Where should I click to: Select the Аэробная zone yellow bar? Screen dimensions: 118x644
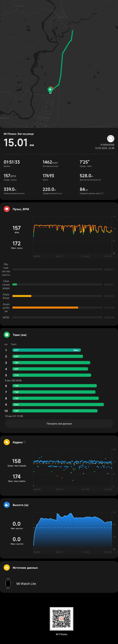click(x=22, y=296)
